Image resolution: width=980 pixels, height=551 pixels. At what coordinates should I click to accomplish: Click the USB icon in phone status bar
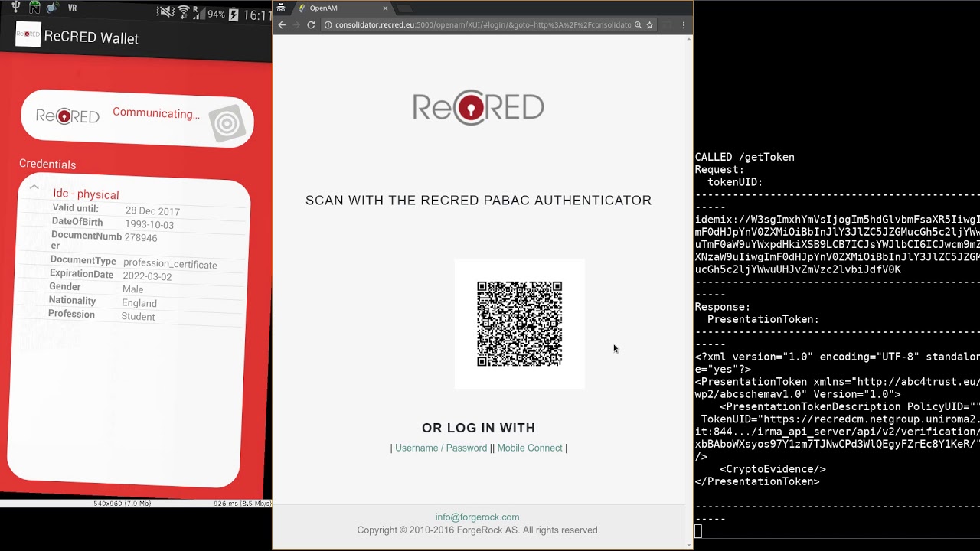(15, 8)
